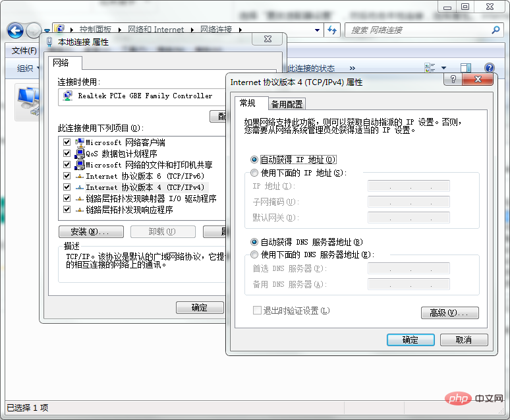Select 使用下面的 DNS 服务器地址 radio button
510x420 pixels.
point(254,255)
